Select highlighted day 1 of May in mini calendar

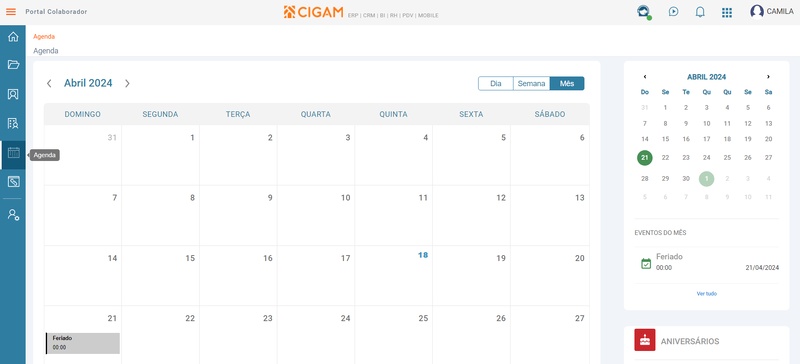707,179
